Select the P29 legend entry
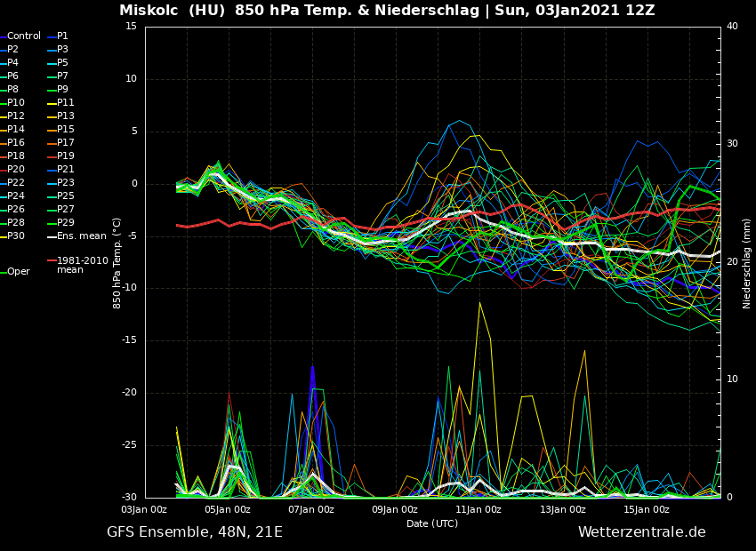 coord(66,223)
